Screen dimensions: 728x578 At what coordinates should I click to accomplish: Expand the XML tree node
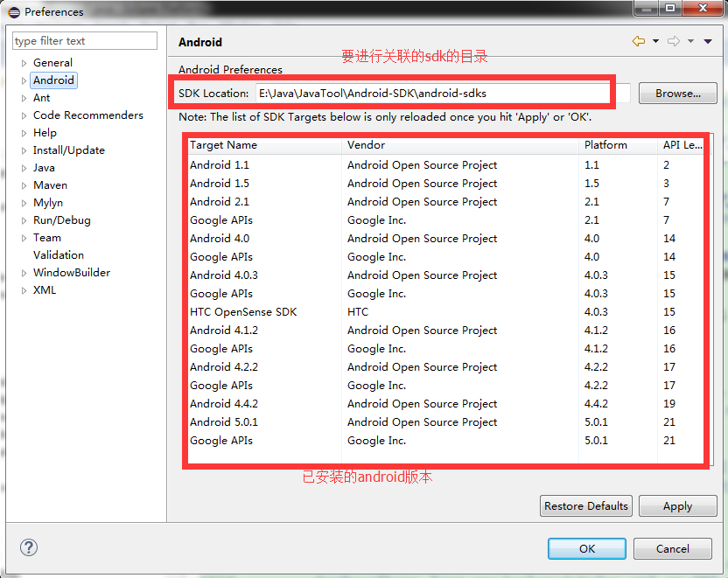(24, 291)
